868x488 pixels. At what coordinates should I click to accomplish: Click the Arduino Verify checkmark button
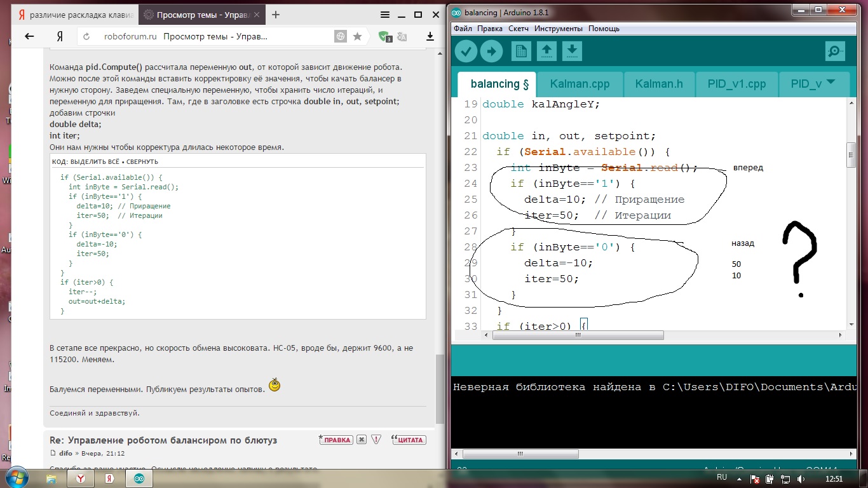click(466, 51)
